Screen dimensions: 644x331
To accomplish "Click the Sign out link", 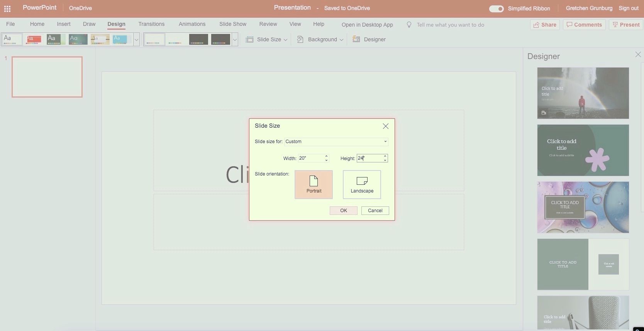I will tap(629, 8).
